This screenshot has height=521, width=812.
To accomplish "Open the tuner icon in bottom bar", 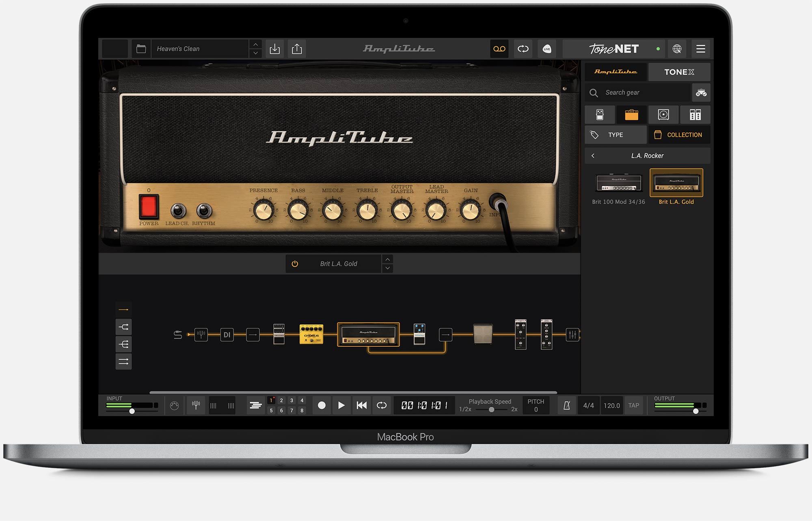I will click(x=196, y=405).
